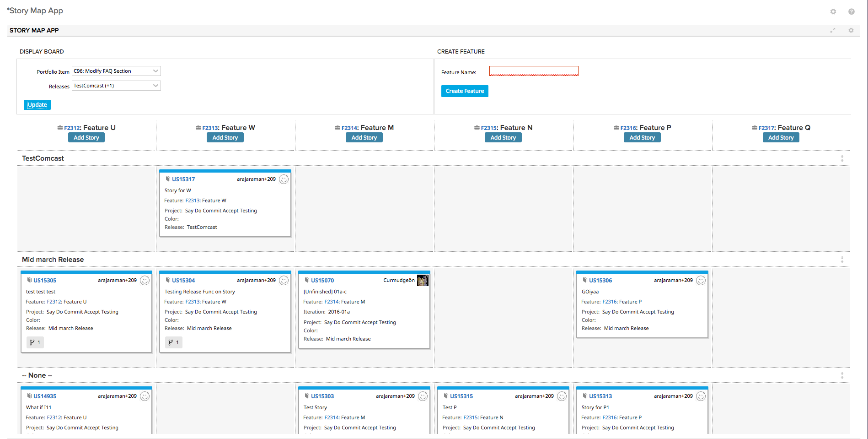The width and height of the screenshot is (868, 439).
Task: Add Story under Feature U
Action: coord(86,138)
